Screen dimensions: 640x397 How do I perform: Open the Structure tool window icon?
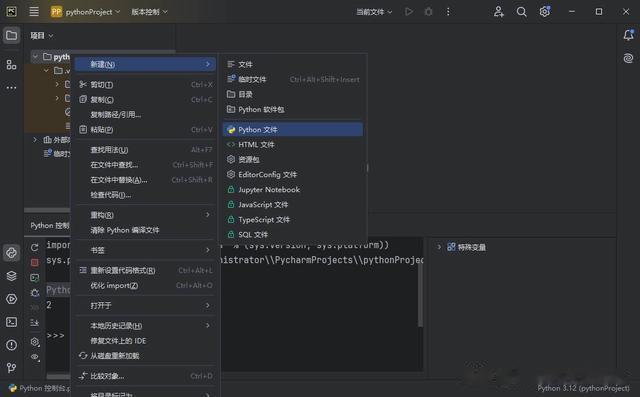tap(11, 64)
